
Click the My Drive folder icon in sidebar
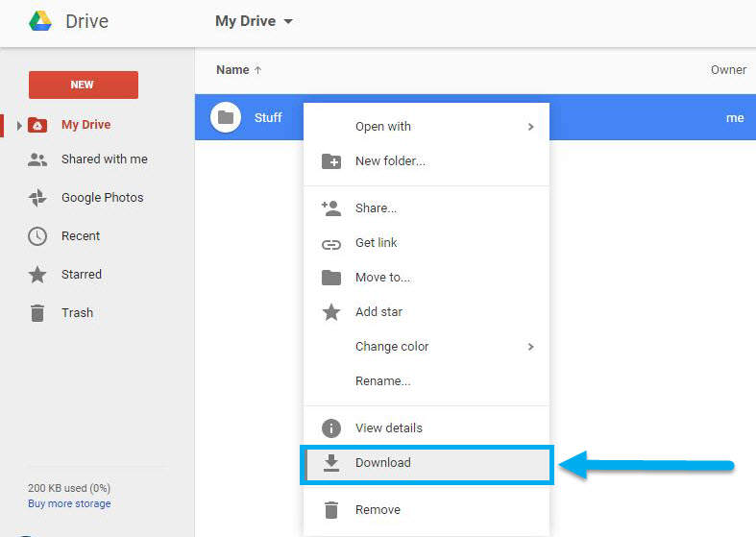point(37,125)
